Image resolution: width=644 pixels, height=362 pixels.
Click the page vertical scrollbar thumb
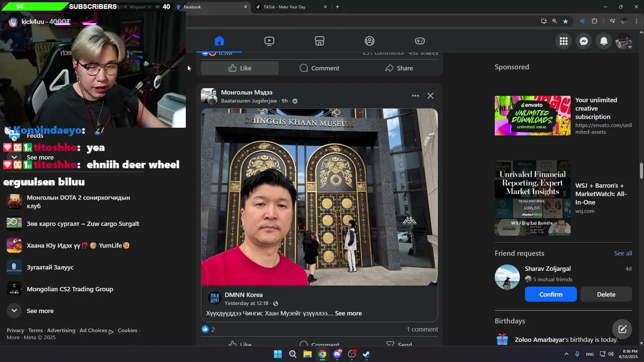[641, 170]
